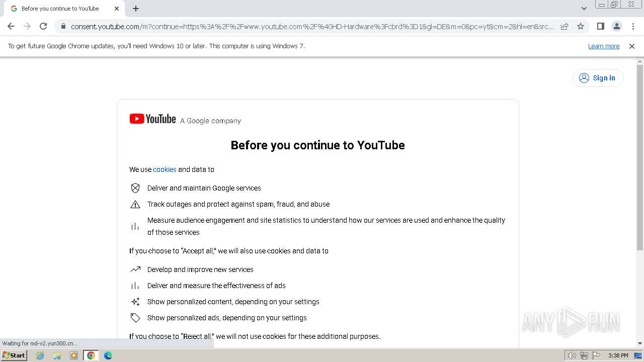
Task: Click the 'A Google company' text
Action: pyautogui.click(x=210, y=121)
